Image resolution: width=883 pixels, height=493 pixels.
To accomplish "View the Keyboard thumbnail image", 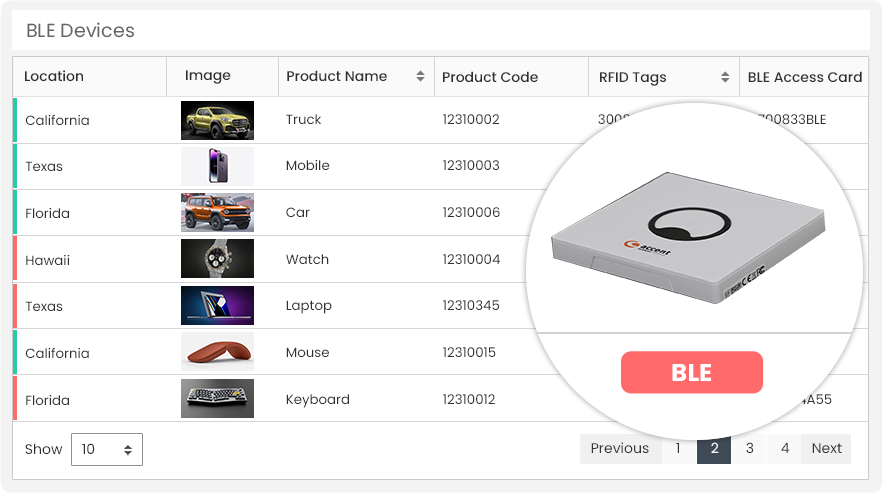I will [217, 399].
